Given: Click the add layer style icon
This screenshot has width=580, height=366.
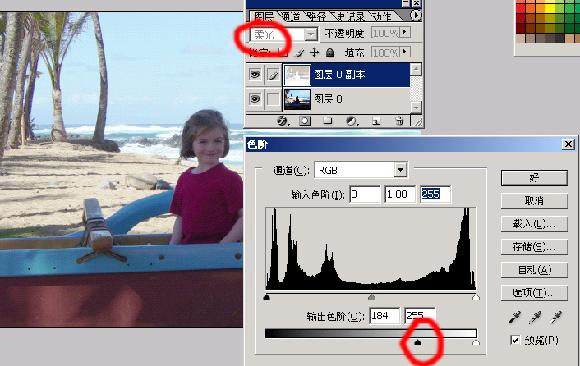Looking at the screenshot, I should tap(282, 121).
